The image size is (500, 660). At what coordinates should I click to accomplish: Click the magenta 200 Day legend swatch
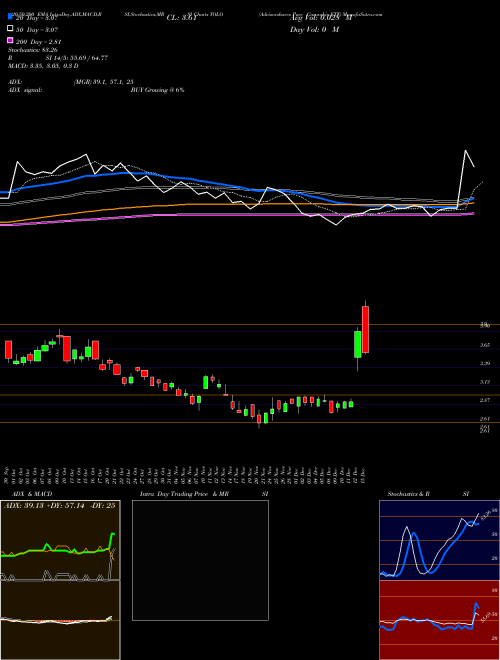(10, 40)
